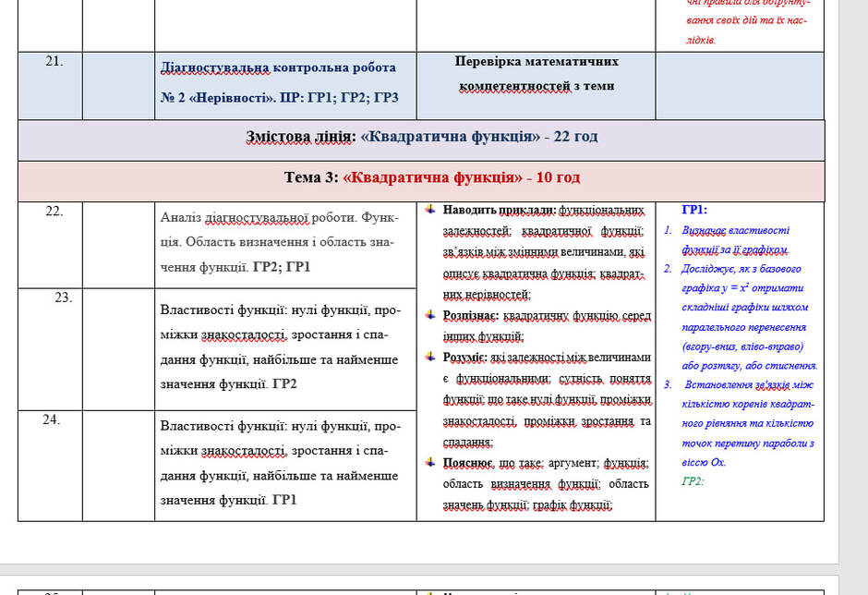Click row number cell "21."
Screen dimensions: 868x595
click(51, 85)
